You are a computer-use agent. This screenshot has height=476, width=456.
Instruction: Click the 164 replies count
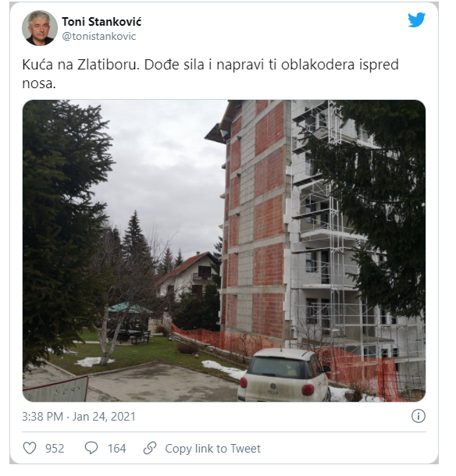[x=116, y=449]
